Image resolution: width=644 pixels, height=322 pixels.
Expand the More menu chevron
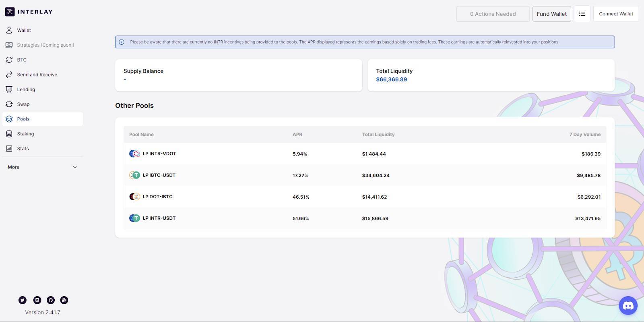point(75,167)
